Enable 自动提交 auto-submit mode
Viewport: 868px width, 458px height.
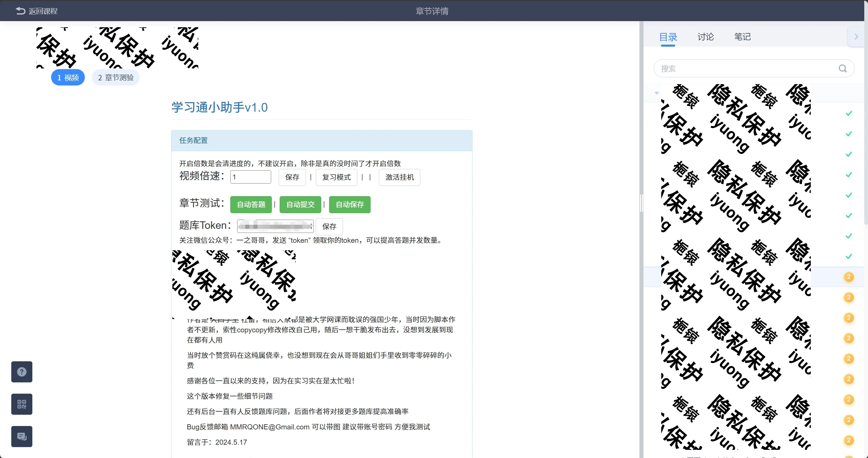coord(300,204)
